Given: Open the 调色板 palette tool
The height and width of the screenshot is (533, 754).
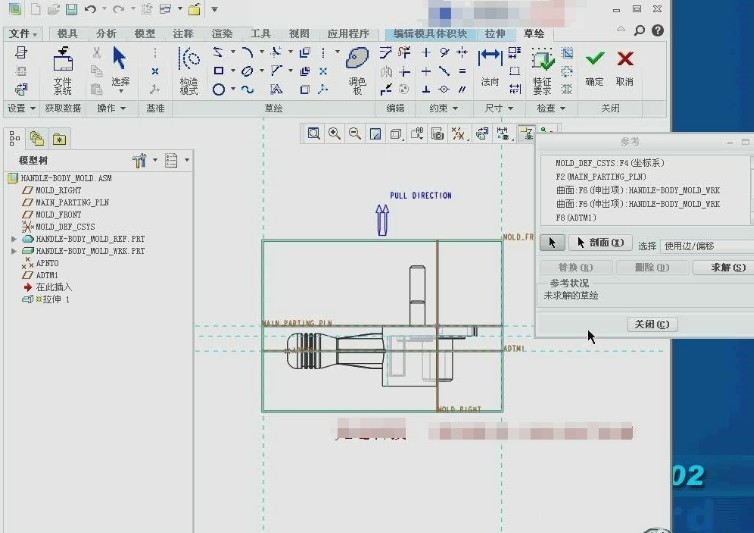Looking at the screenshot, I should (x=357, y=70).
